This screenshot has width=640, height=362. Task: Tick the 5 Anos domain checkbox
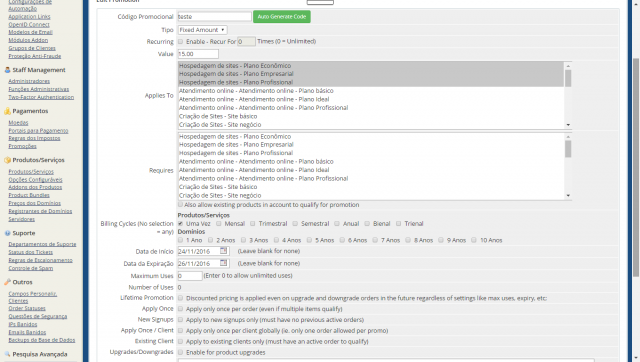pos(309,240)
